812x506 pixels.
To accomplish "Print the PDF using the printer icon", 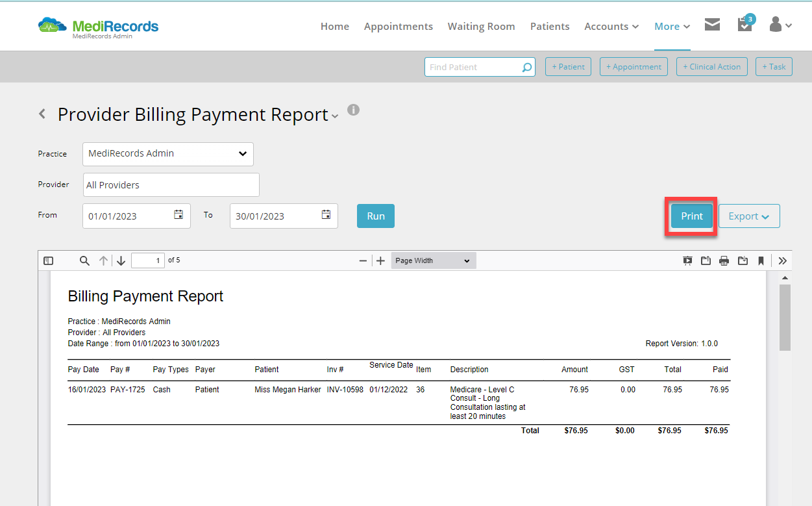I will (724, 260).
